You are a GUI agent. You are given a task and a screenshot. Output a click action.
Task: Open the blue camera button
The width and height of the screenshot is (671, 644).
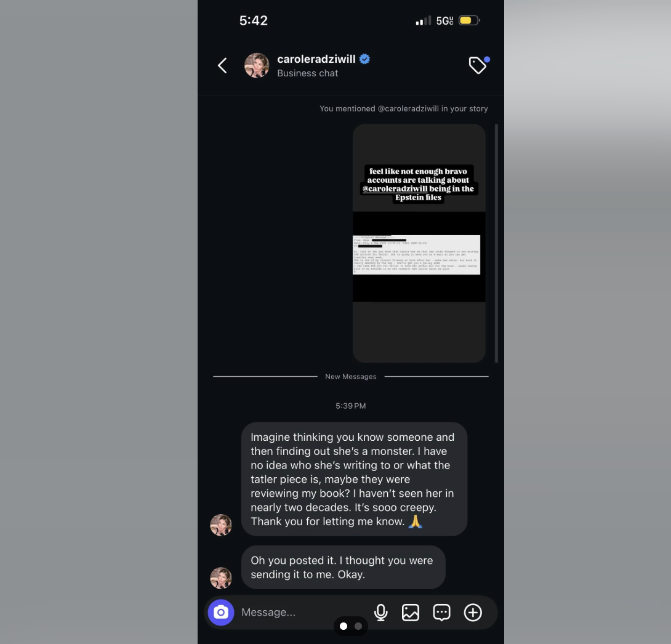pyautogui.click(x=221, y=613)
